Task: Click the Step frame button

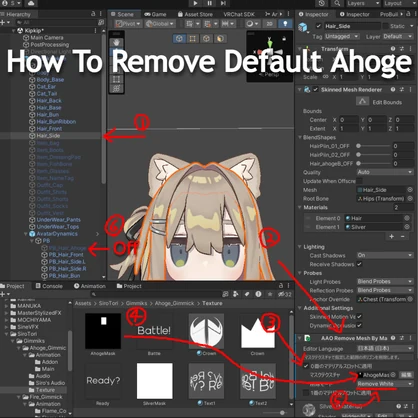Action: coord(223,3)
